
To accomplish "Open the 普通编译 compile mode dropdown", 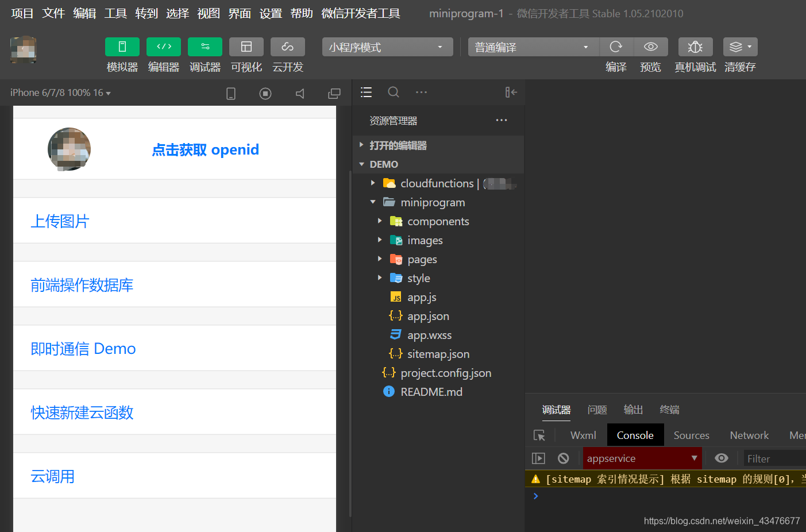I will tap(534, 47).
